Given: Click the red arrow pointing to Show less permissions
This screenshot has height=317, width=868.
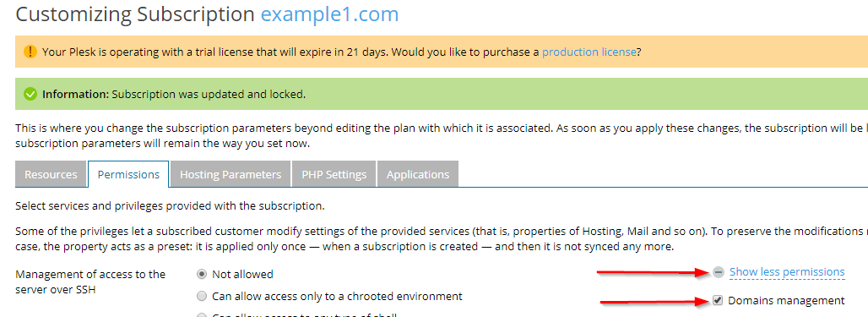Looking at the screenshot, I should 652,272.
